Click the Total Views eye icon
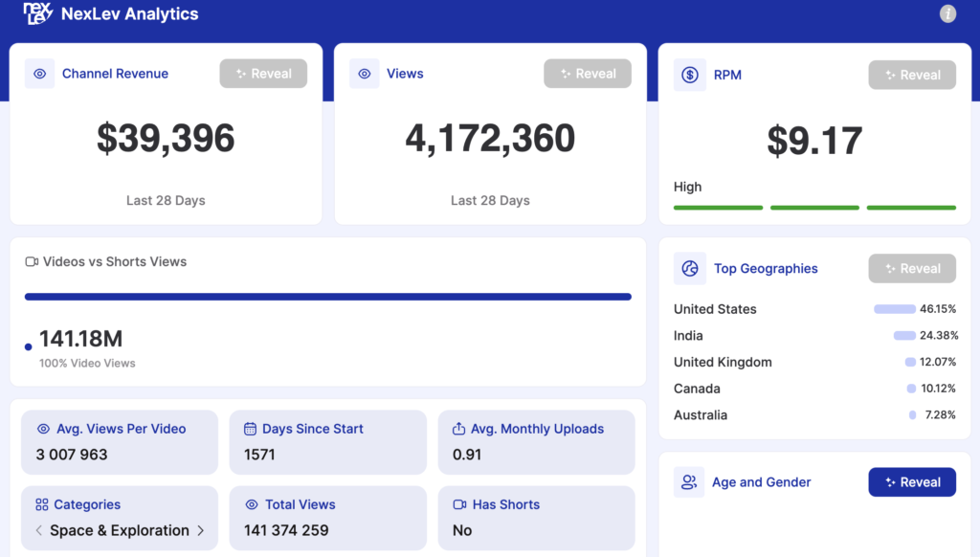 coord(252,504)
